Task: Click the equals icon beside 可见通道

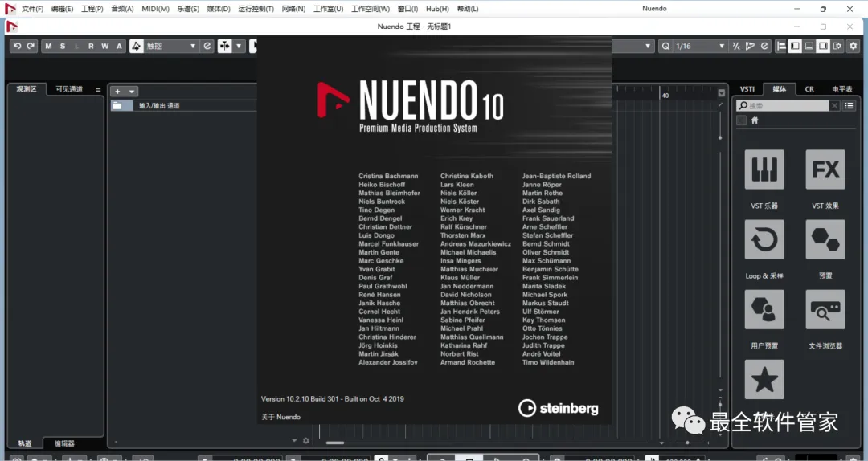Action: point(98,89)
